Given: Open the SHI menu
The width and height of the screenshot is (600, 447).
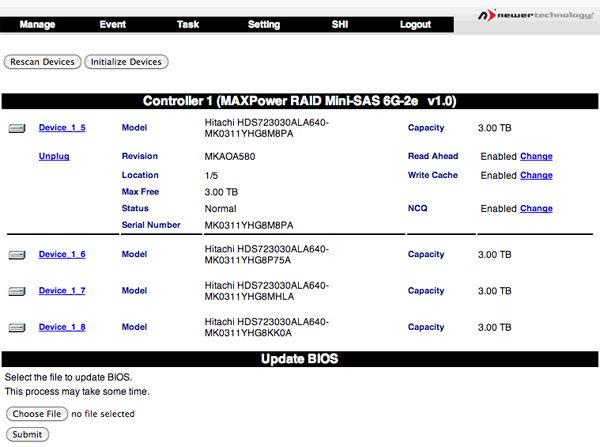Looking at the screenshot, I should [x=340, y=24].
